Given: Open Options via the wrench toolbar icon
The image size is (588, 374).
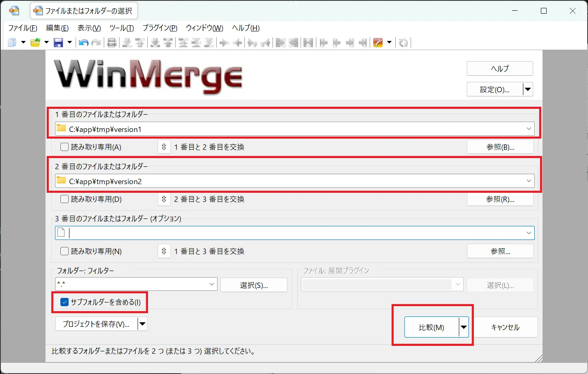Looking at the screenshot, I should pos(378,43).
